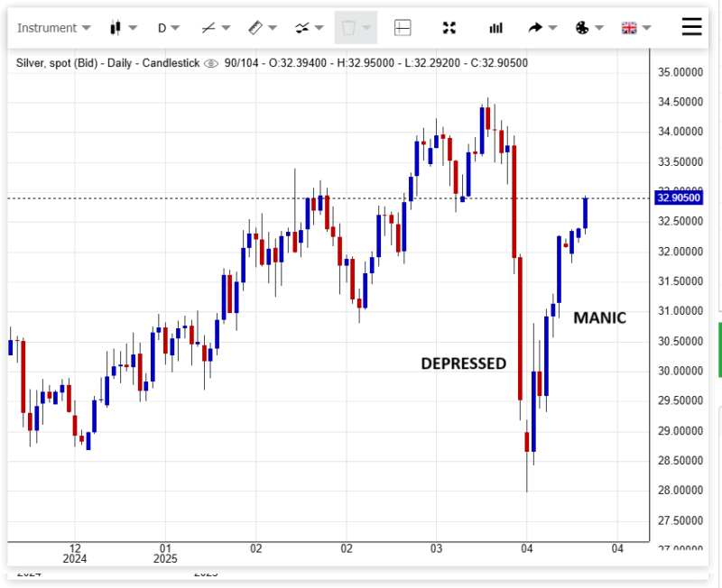Open the candlestick chart type selector
Viewport: 722px width, 588px height.
click(123, 28)
